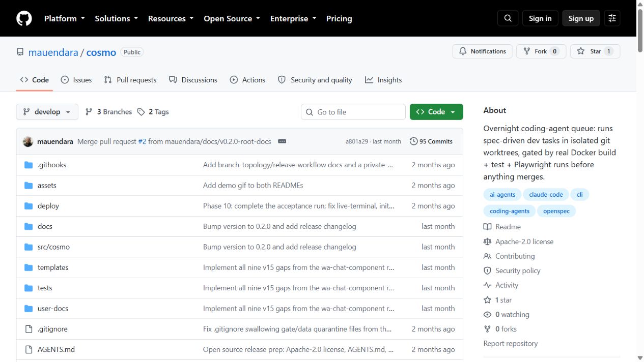The width and height of the screenshot is (644, 362).
Task: Click the GitHub logo home icon
Action: 24,18
